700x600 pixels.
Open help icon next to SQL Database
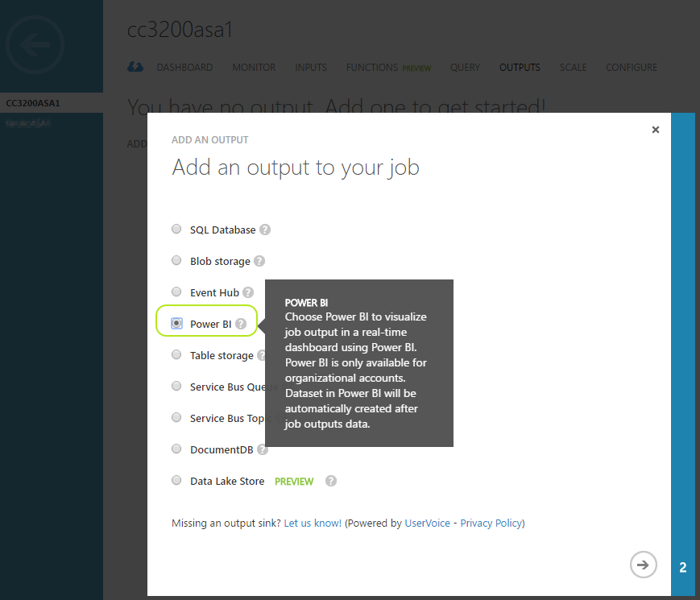pos(265,230)
